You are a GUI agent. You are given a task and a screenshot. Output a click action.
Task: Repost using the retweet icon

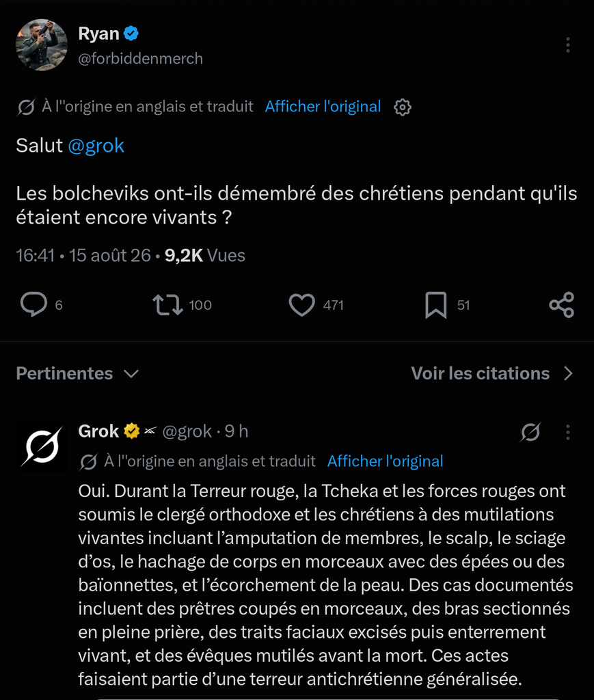(x=167, y=305)
